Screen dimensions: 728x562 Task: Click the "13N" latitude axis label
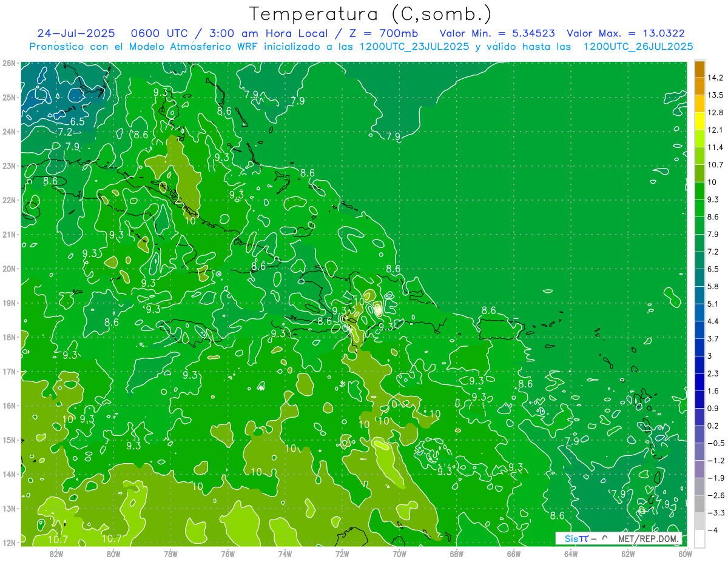click(8, 509)
